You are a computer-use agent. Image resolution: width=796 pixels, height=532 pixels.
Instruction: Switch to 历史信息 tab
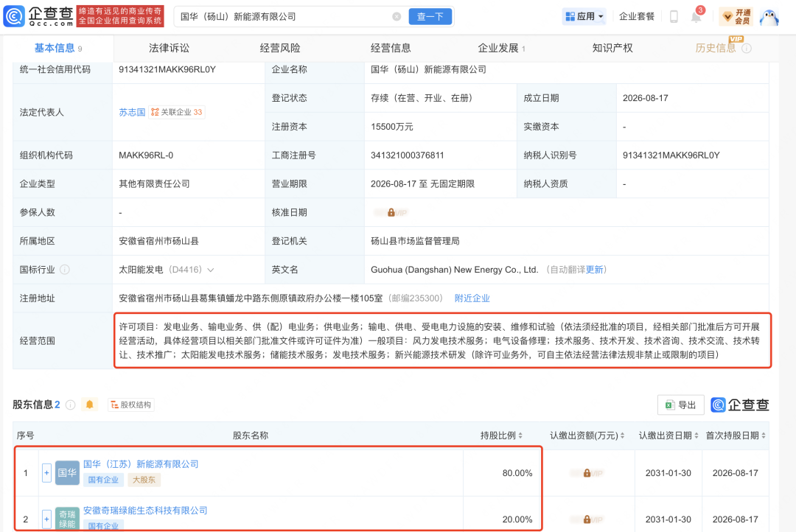[715, 48]
